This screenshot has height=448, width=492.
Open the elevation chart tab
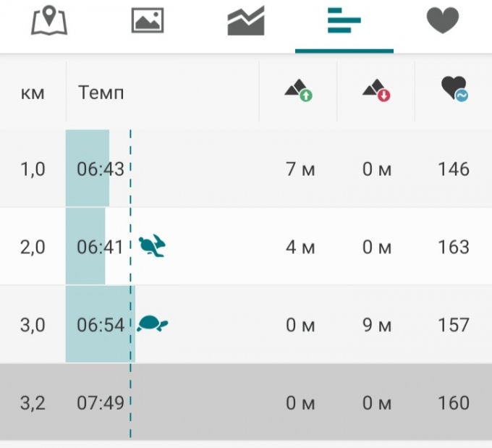(246, 21)
